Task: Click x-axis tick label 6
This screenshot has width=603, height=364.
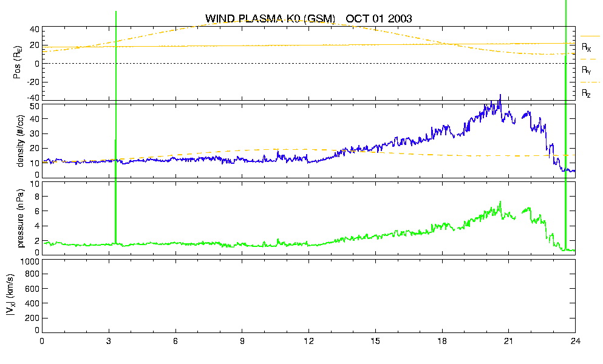Action: pyautogui.click(x=175, y=341)
